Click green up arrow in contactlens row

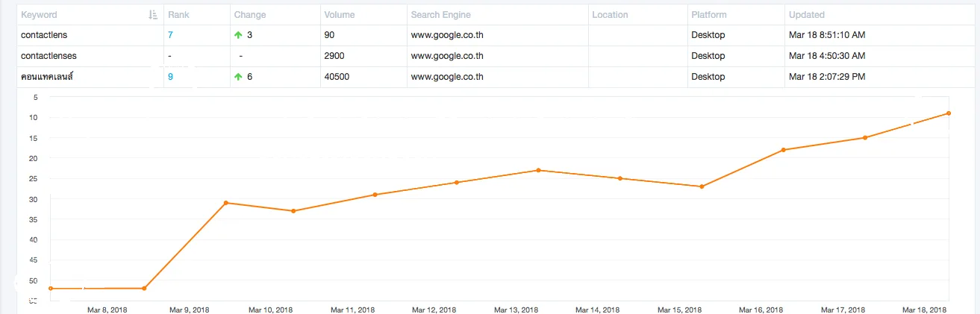(238, 35)
